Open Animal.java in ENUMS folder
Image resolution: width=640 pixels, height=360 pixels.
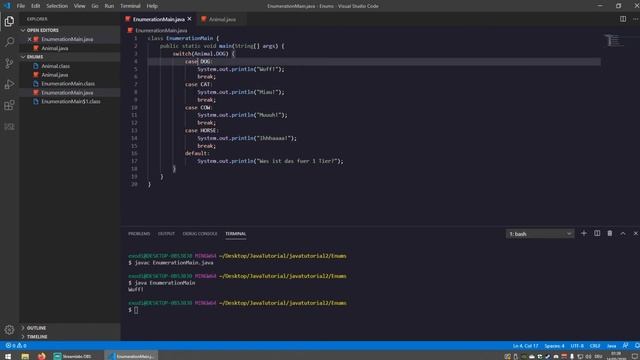pyautogui.click(x=55, y=75)
